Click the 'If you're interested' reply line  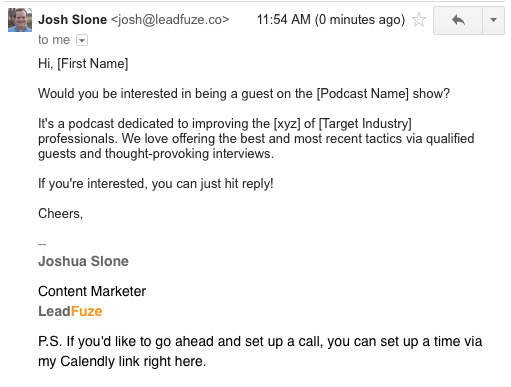click(x=156, y=184)
